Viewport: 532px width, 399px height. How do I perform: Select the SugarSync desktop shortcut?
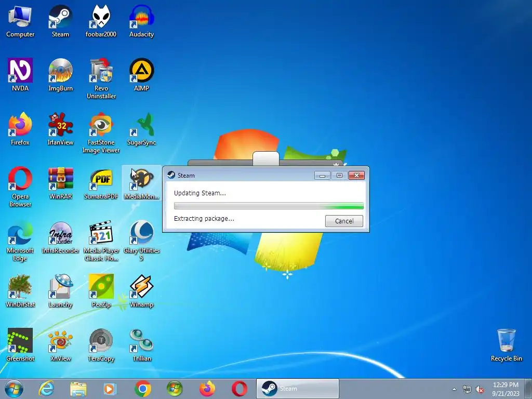pos(141,129)
